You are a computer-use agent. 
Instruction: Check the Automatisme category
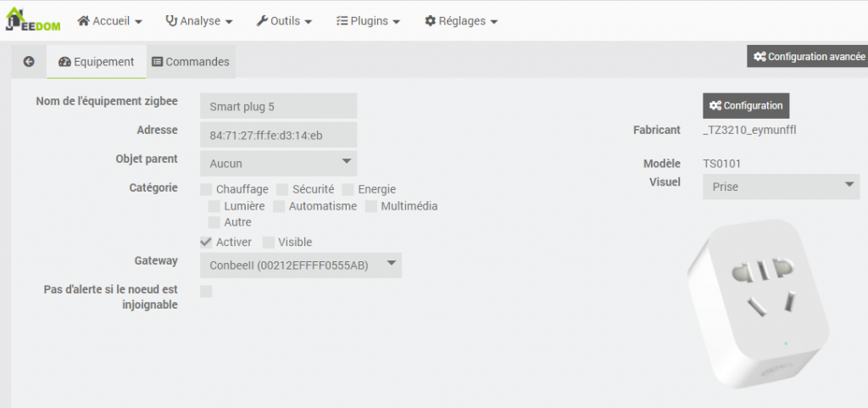pos(279,206)
